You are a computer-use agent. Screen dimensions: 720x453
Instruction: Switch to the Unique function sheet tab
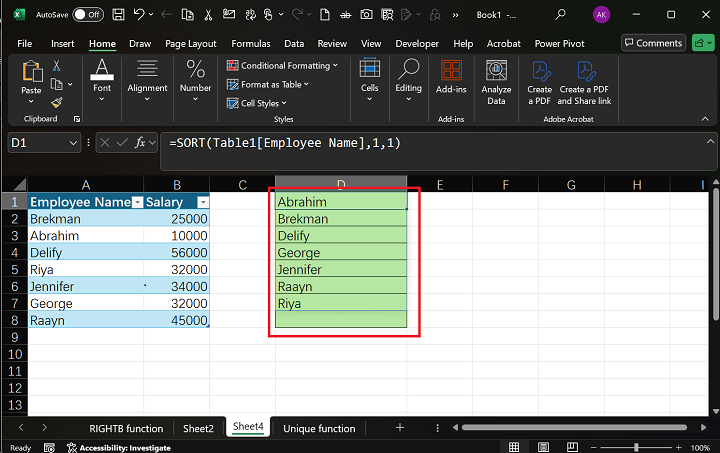coord(319,428)
